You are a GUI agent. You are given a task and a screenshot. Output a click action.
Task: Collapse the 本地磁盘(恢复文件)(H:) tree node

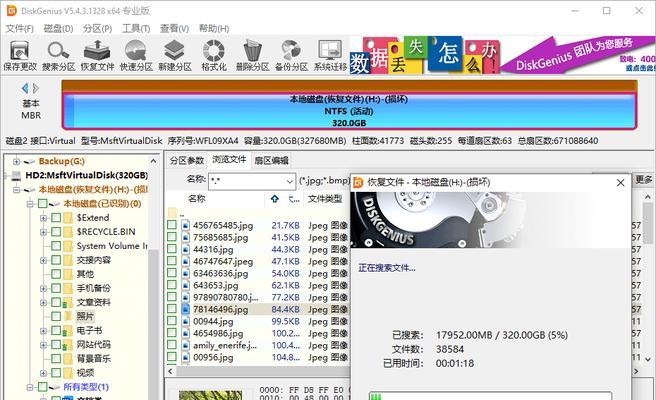point(16,190)
